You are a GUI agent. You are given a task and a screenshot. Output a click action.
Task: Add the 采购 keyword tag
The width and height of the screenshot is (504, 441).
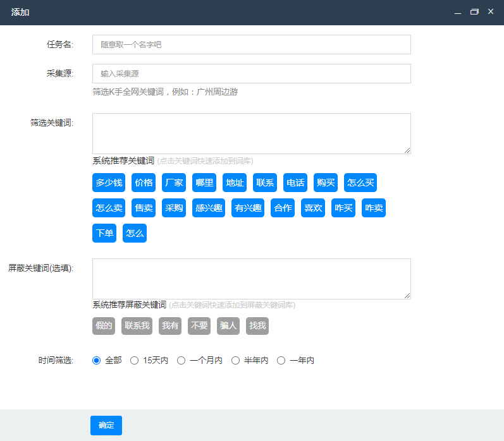coord(174,208)
